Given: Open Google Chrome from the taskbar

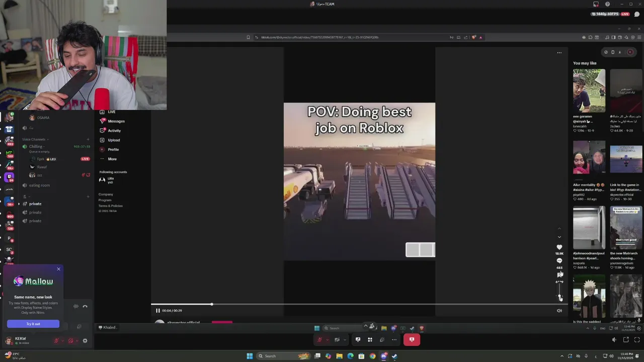Looking at the screenshot, I should 372,356.
